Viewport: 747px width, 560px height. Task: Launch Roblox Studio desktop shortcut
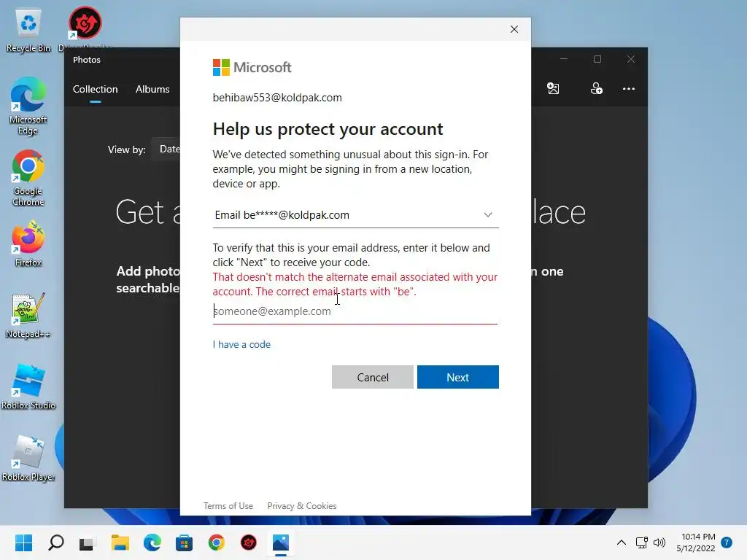(28, 386)
